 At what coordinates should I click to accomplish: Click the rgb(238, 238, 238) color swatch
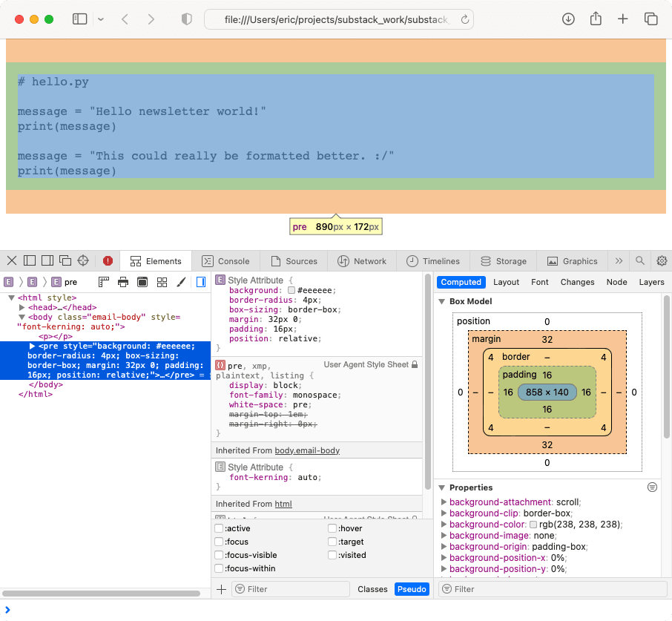coord(533,525)
